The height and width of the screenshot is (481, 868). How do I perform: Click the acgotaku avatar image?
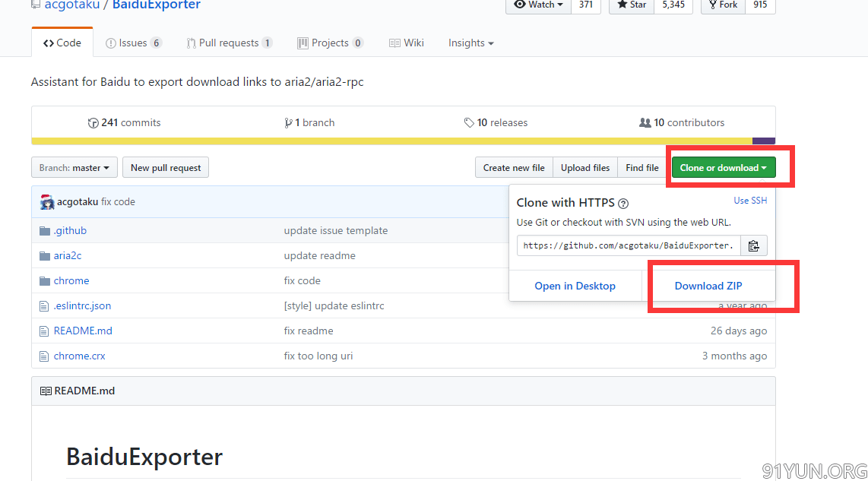point(47,202)
